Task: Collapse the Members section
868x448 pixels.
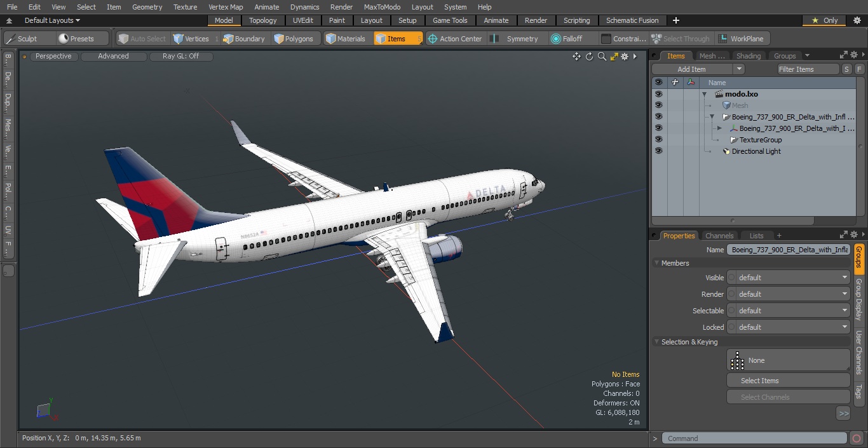Action: pos(656,263)
